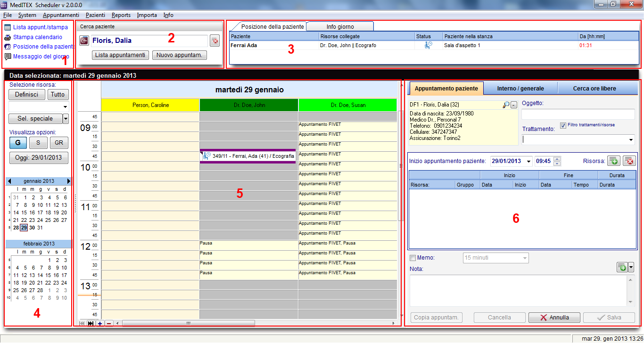Click the Stampa calendario link
The height and width of the screenshot is (343, 644).
(37, 37)
